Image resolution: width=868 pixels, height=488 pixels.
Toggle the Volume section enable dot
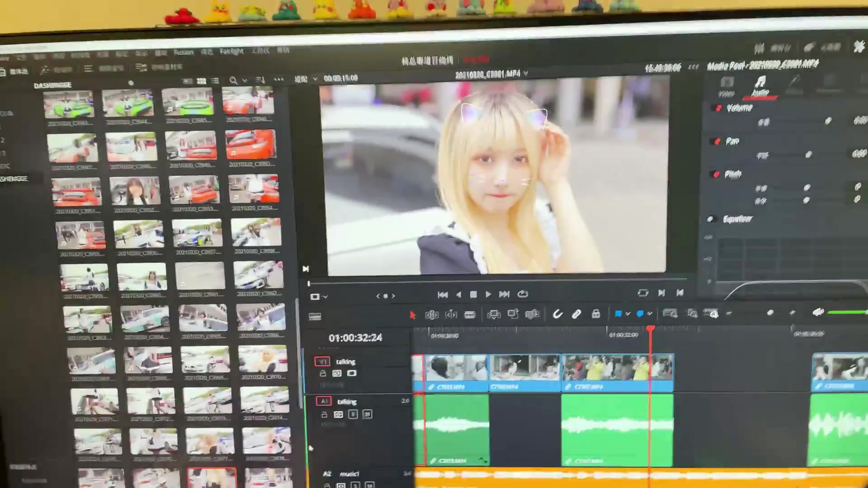pos(718,108)
